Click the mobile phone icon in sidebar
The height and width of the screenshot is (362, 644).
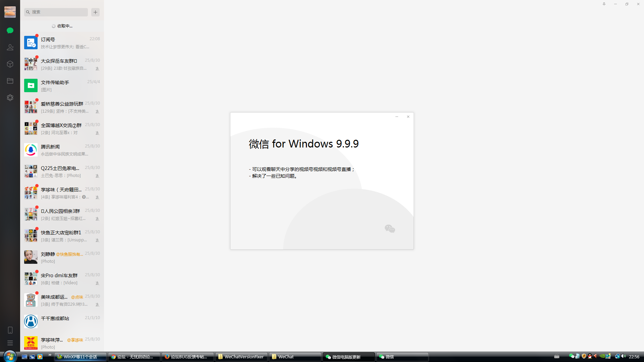pyautogui.click(x=10, y=330)
